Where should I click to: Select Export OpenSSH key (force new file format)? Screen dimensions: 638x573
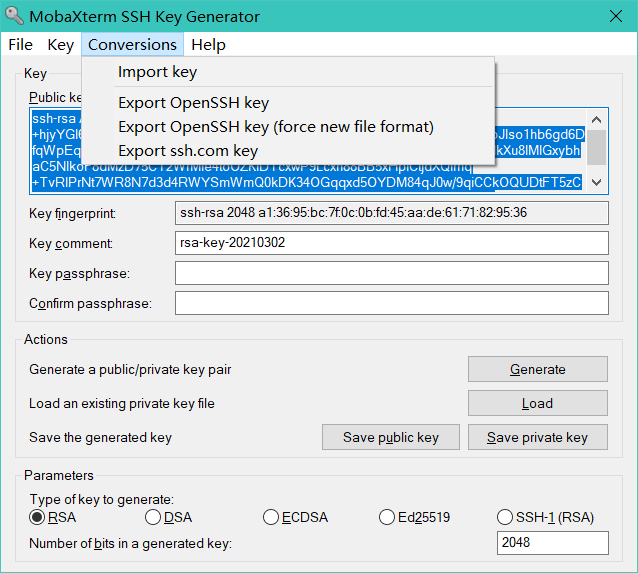(x=275, y=127)
